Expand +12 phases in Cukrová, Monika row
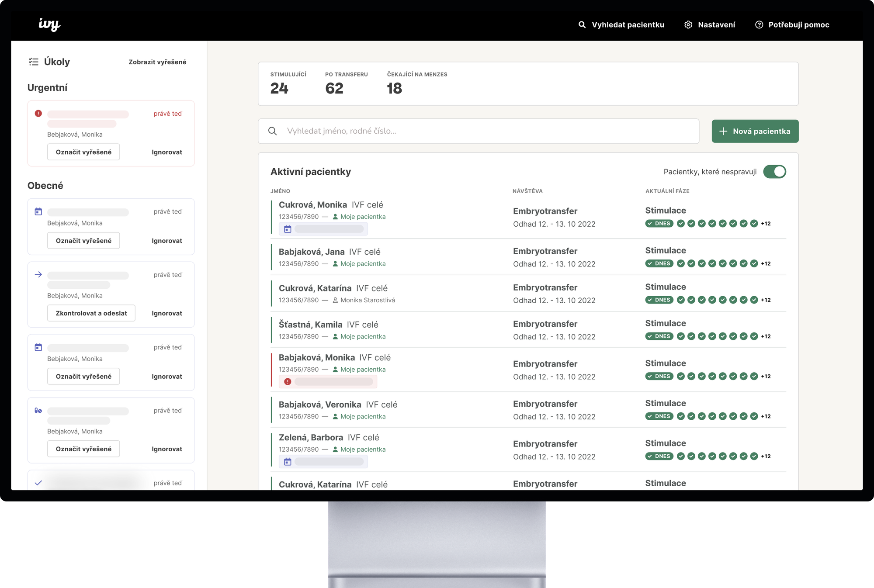874x588 pixels. click(766, 224)
